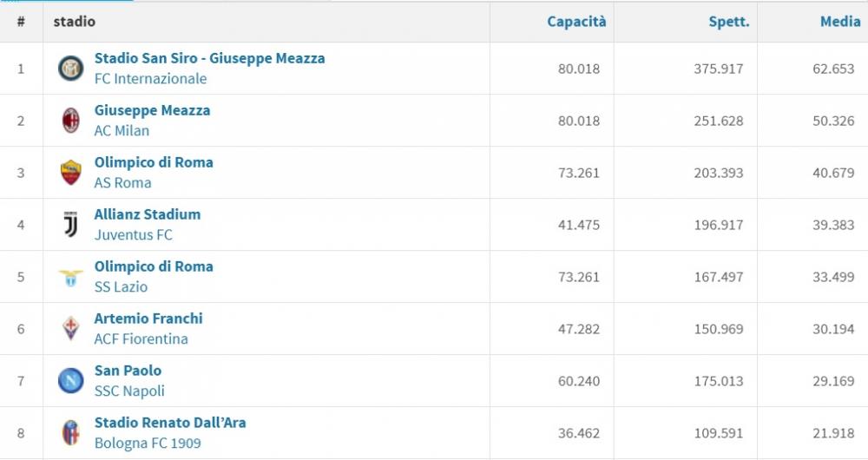Open Stadio San Siro - Giuseppe Meazza link
Viewport: 868px width, 460px height.
click(x=209, y=59)
